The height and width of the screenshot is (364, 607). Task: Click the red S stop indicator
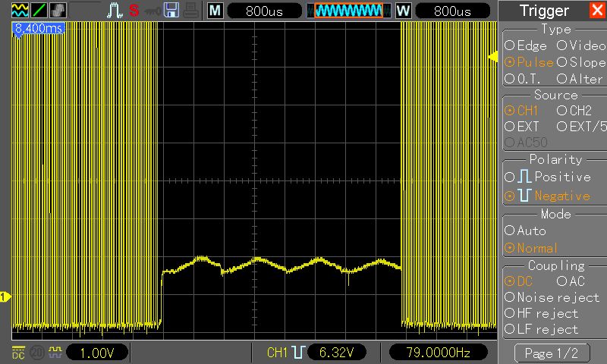(134, 11)
